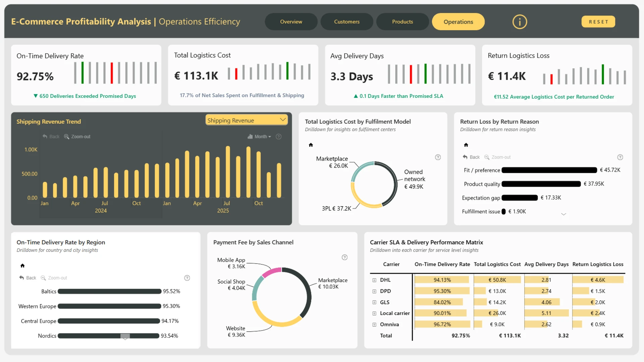Click Zoom-out in Shipping Revenue Trend chart
The height and width of the screenshot is (362, 644).
pyautogui.click(x=77, y=136)
